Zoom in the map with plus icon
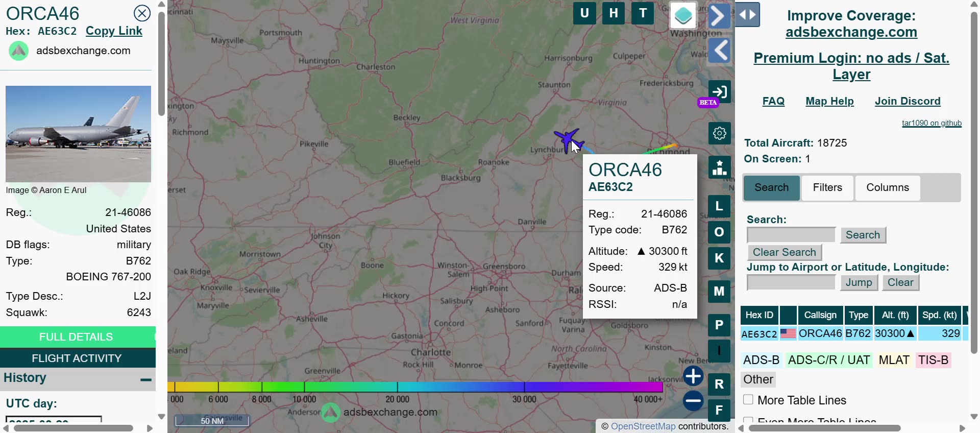This screenshot has width=980, height=433. point(693,376)
